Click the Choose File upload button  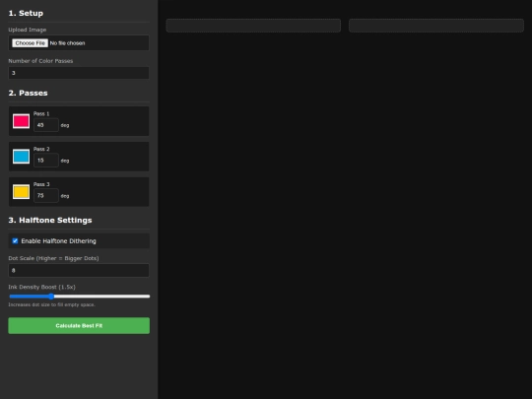(30, 43)
